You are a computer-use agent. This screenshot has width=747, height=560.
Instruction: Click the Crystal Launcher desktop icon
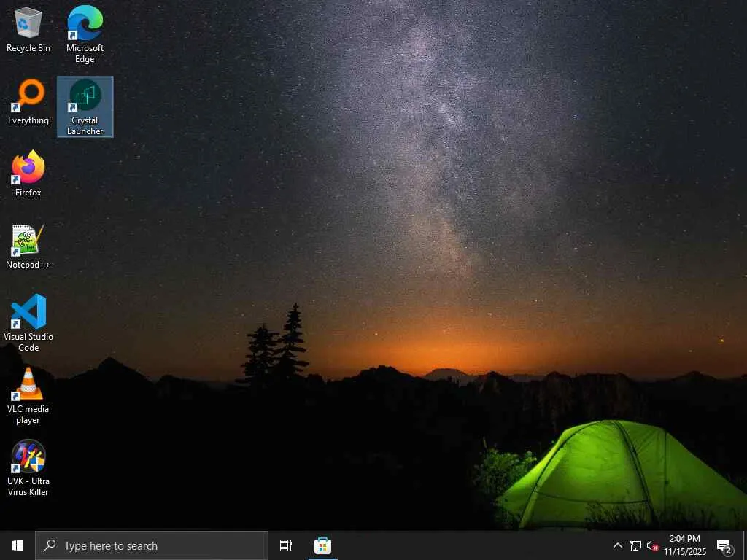(x=85, y=106)
